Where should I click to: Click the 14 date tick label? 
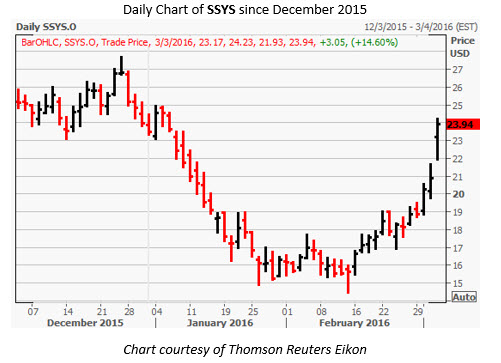[x=67, y=312]
